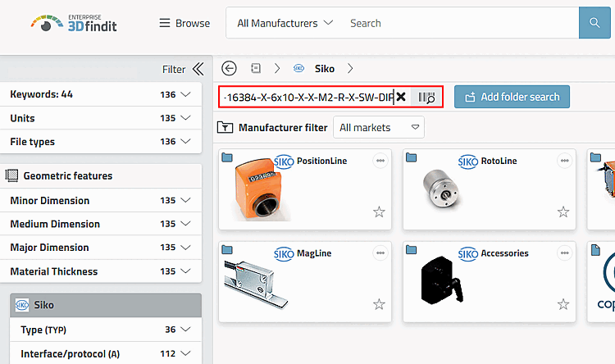Click the Accessories folder icon
The width and height of the screenshot is (615, 364).
point(411,249)
